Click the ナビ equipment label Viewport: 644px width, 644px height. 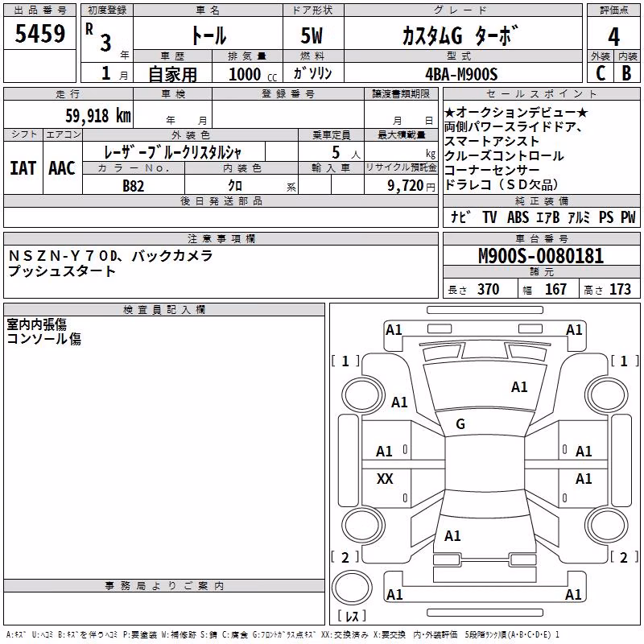[460, 217]
